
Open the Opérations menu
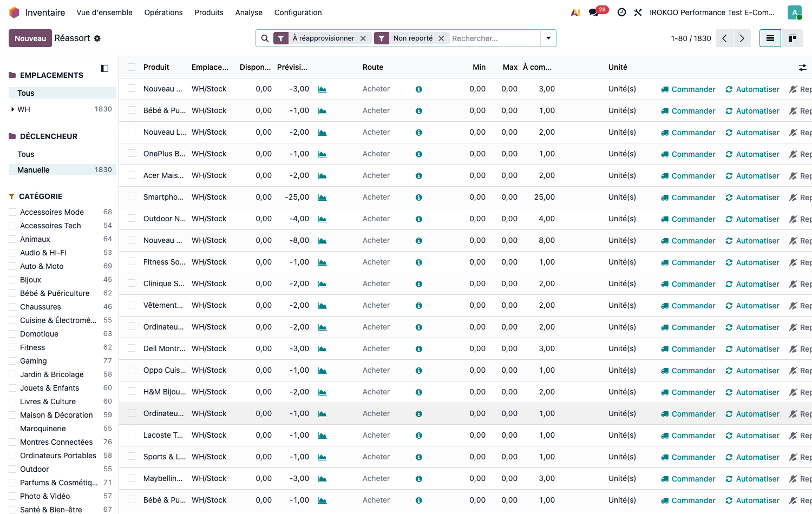[x=163, y=12]
